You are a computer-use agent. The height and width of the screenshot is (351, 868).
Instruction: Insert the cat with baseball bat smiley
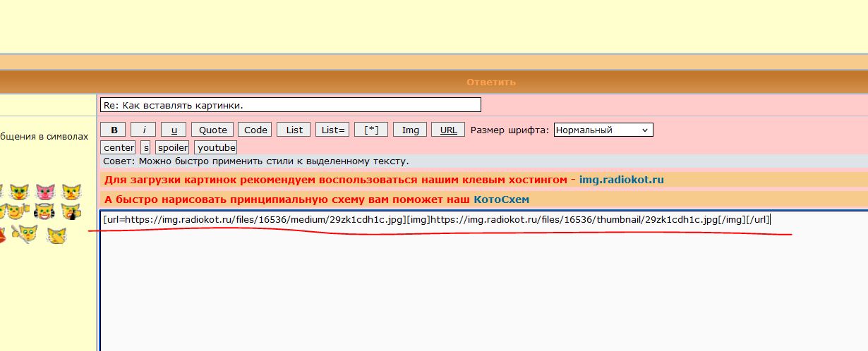coord(25,234)
